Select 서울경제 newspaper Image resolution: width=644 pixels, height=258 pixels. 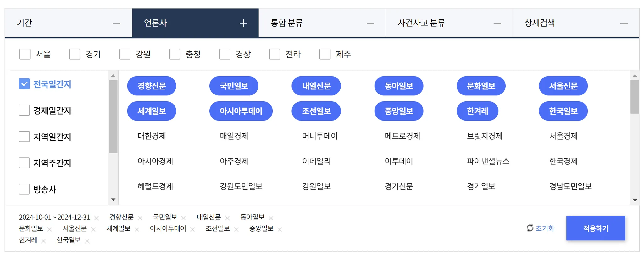563,136
